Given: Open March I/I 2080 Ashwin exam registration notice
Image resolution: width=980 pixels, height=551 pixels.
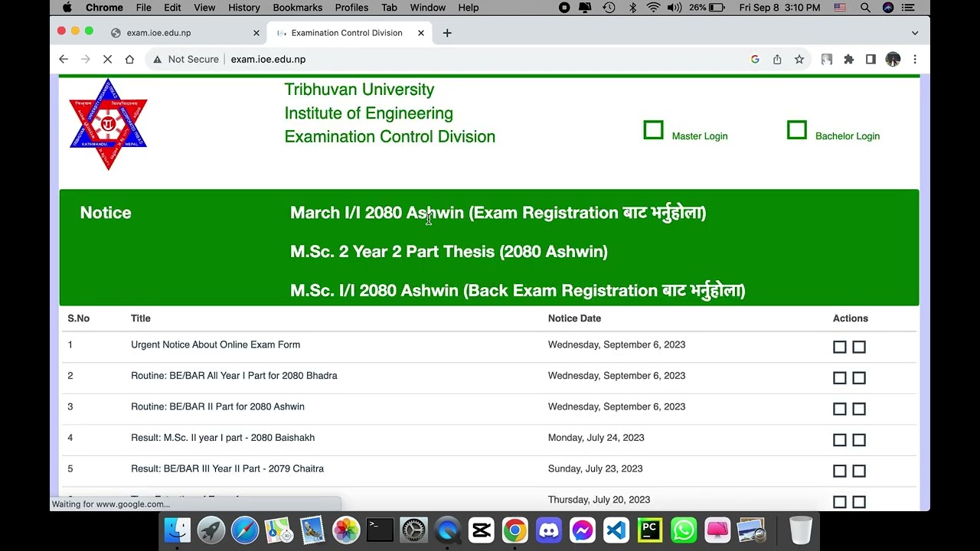Looking at the screenshot, I should tap(498, 213).
